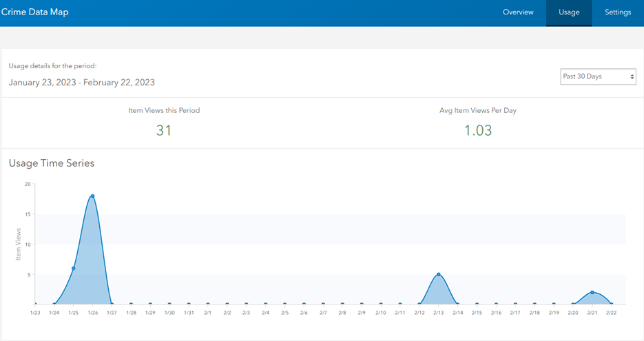This screenshot has height=341, width=644.
Task: Click the Item Views this Period label
Action: coord(164,110)
